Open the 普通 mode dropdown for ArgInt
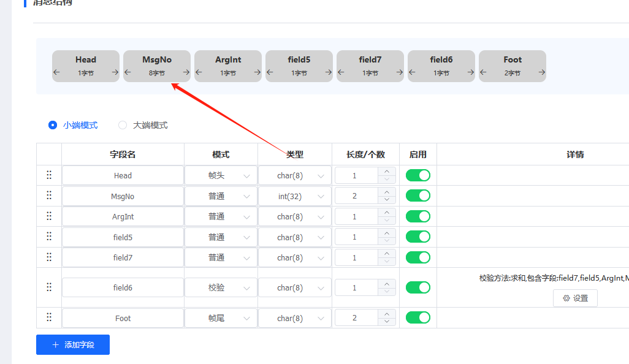Viewport: 629px width, 364px height. [221, 216]
